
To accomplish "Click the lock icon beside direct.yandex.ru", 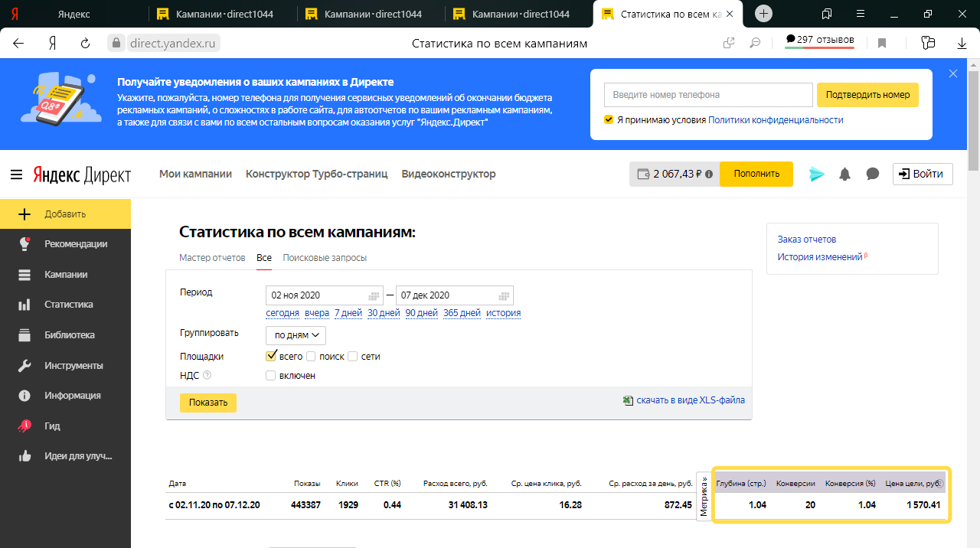I will 115,44.
